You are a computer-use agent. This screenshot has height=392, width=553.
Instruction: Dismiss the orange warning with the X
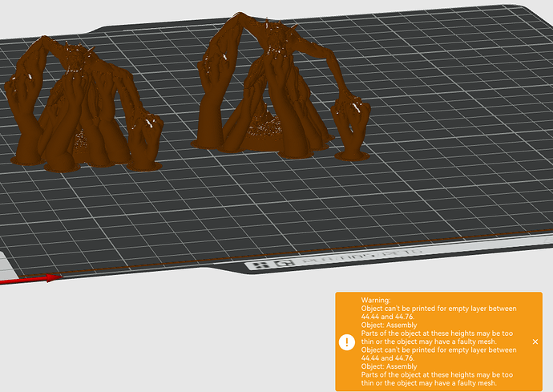coord(535,341)
